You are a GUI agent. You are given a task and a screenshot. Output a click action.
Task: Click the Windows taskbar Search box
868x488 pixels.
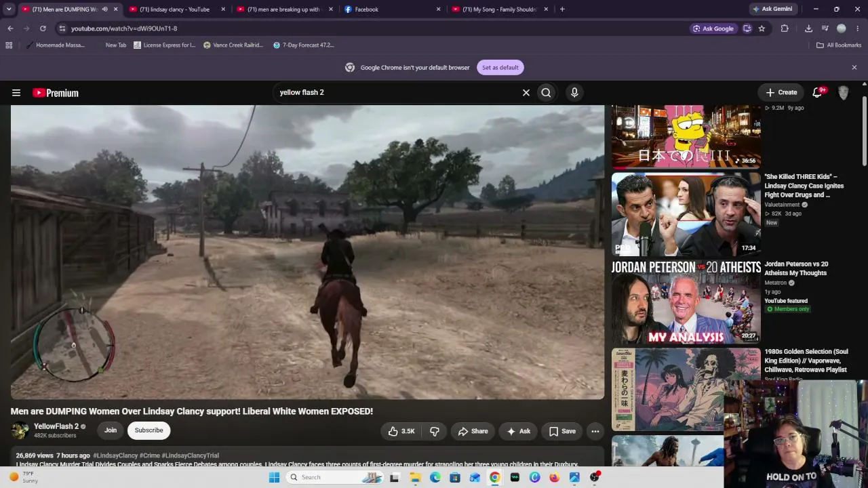[334, 477]
